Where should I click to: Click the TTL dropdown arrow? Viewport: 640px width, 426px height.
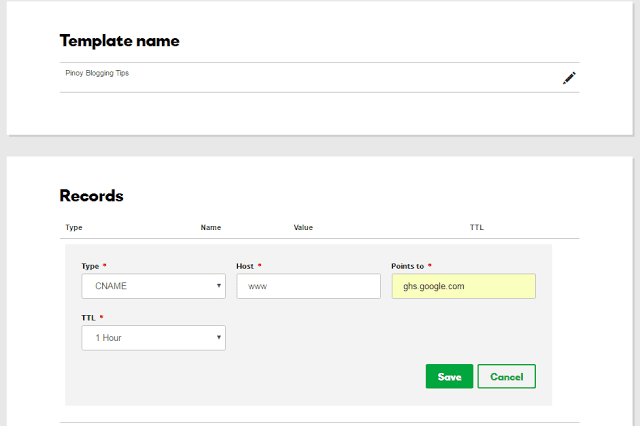coord(219,338)
